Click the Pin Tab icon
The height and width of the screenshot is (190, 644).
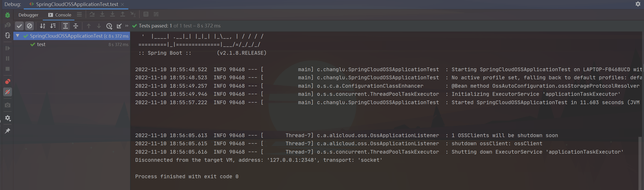pos(8,131)
